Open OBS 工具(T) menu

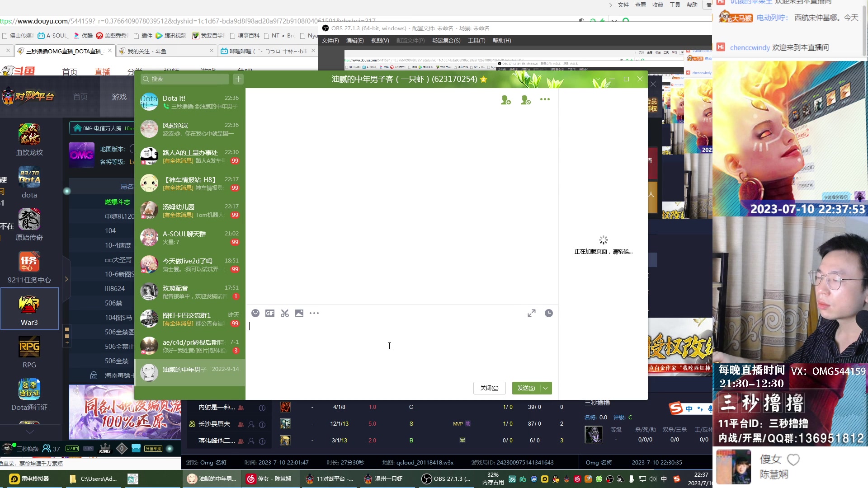pos(476,41)
